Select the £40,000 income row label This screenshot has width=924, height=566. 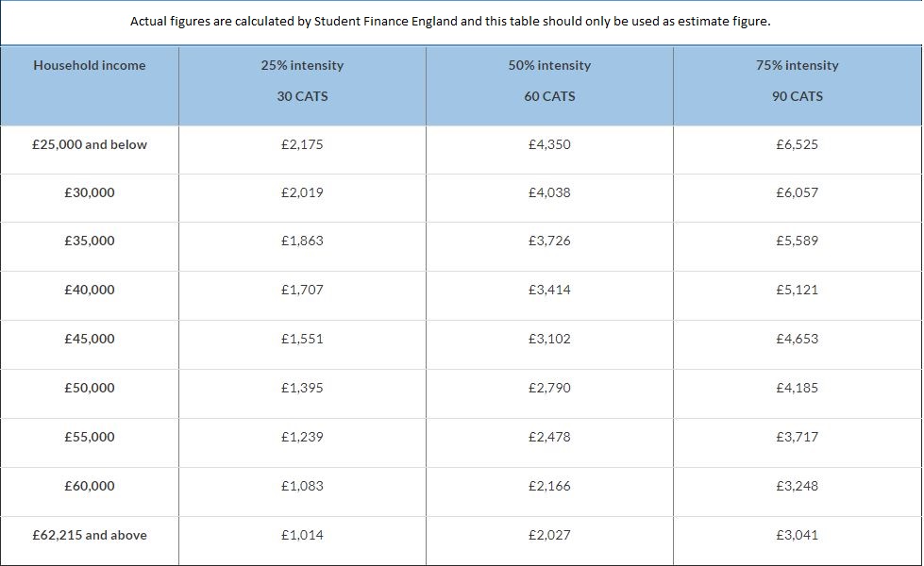click(x=90, y=290)
